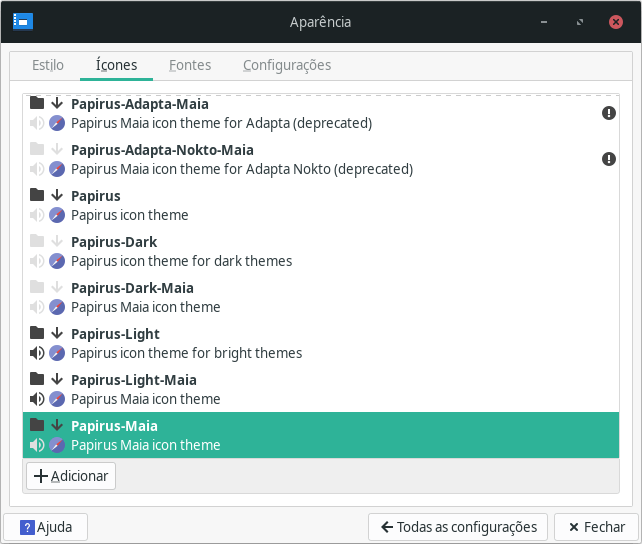This screenshot has height=544, width=642.
Task: Click compass browser icon of Papirus-Adapta-Maia
Action: coord(57,123)
